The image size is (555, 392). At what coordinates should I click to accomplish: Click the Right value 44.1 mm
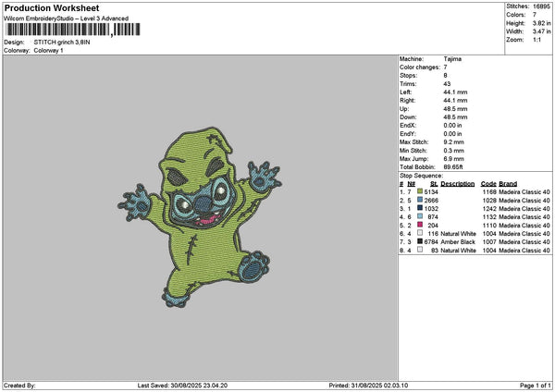point(455,101)
